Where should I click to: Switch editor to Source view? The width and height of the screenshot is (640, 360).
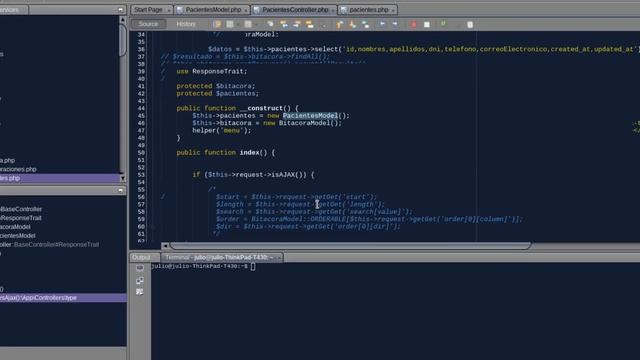tap(148, 24)
